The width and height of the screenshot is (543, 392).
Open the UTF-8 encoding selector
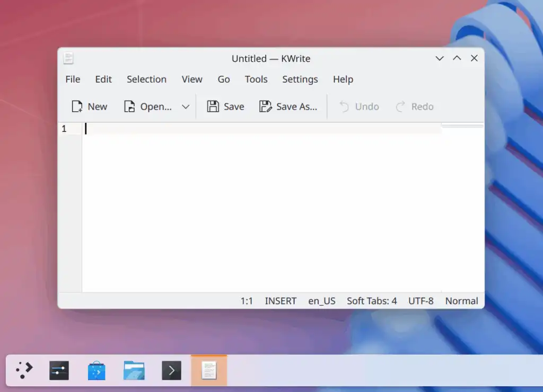point(421,301)
